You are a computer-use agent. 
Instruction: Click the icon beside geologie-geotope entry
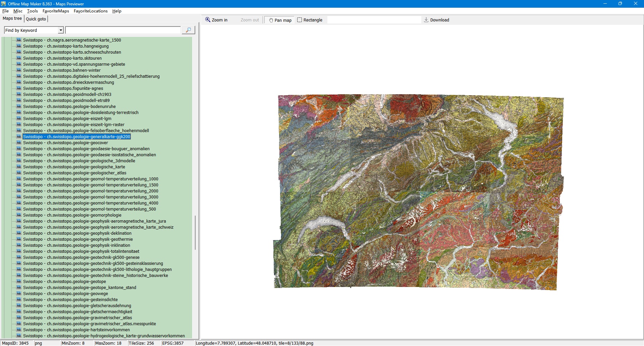coord(19,281)
